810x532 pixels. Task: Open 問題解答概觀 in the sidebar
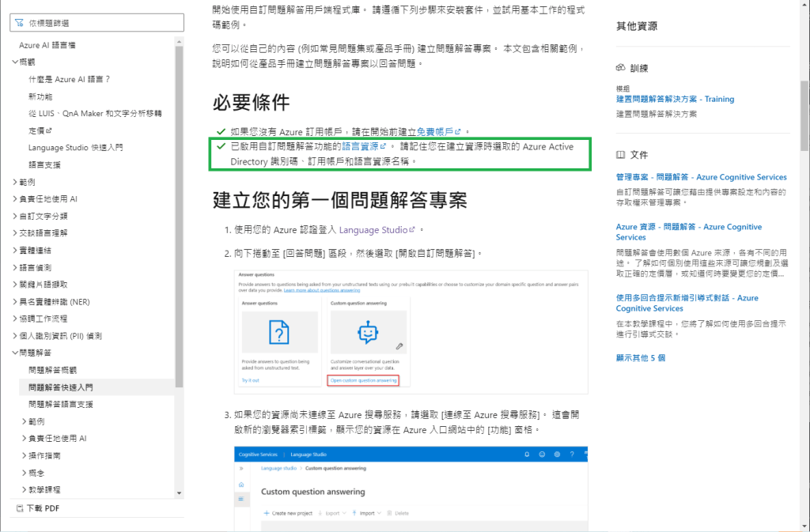(52, 370)
